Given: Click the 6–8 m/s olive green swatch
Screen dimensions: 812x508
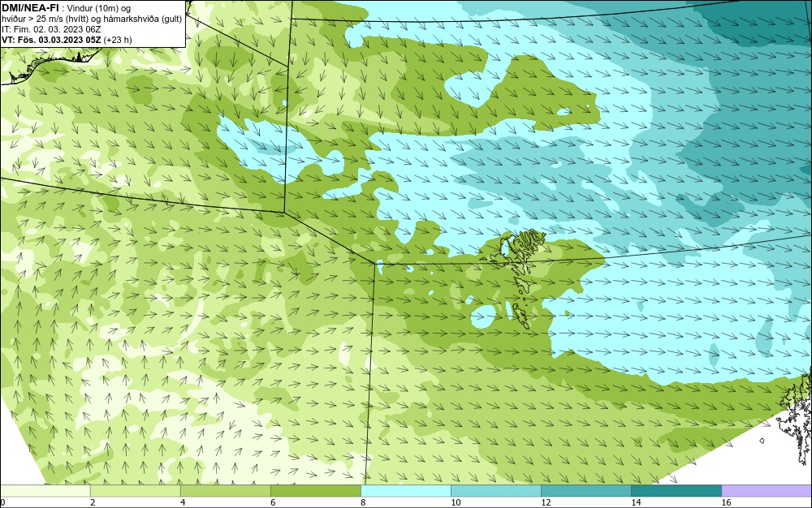Looking at the screenshot, I should click(315, 490).
